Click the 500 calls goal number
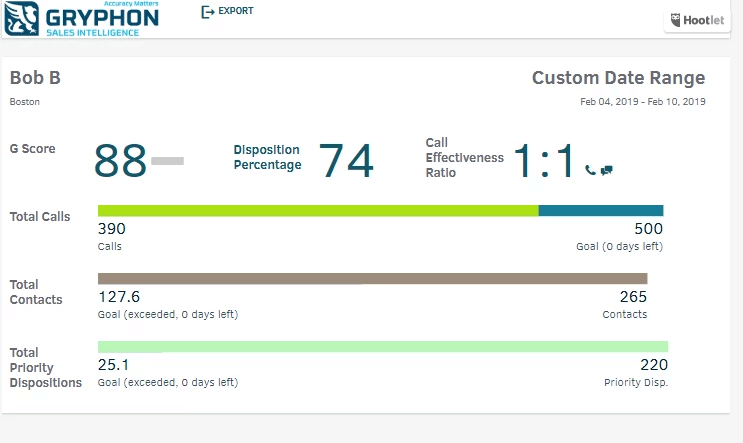Screen dimensions: 743x443 coord(649,229)
